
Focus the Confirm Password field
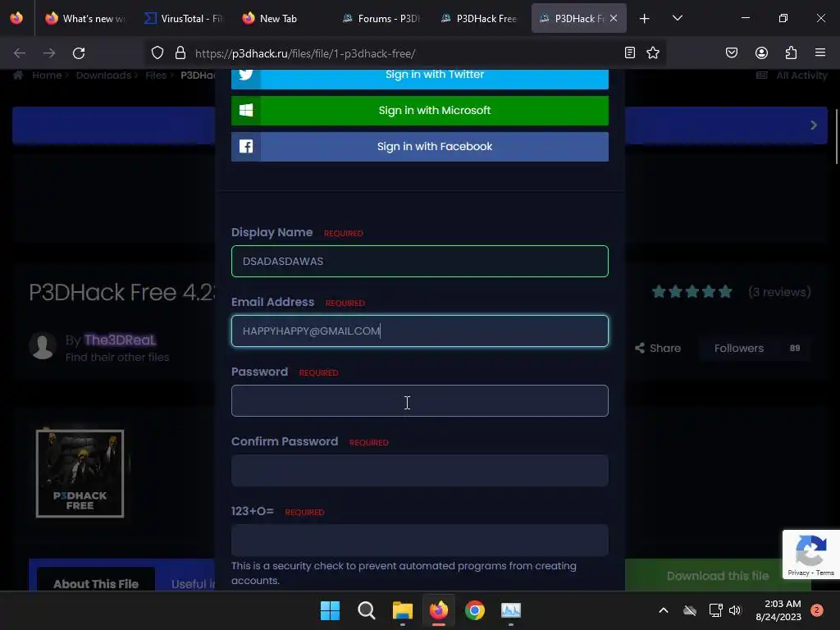pos(420,470)
